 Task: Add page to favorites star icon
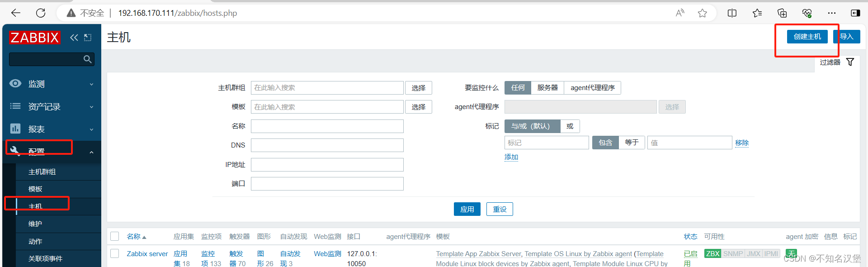(x=702, y=13)
